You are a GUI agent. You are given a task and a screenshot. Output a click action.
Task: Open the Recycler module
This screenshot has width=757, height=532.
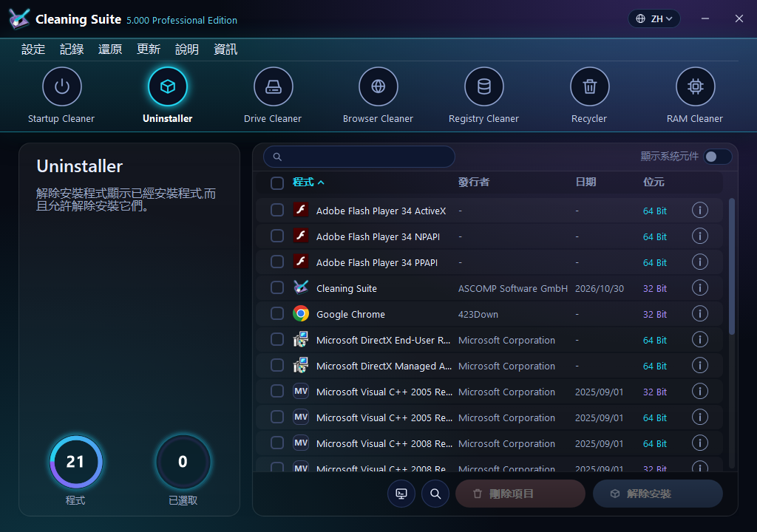(589, 86)
